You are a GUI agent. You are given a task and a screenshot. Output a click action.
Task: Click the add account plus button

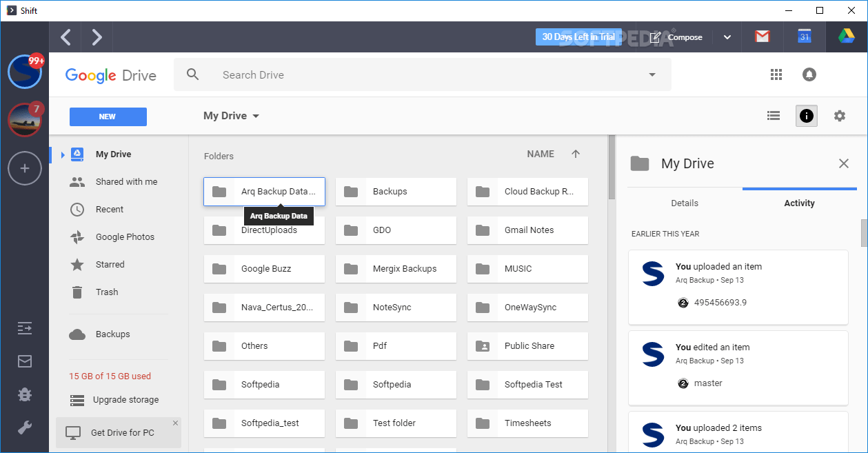[24, 168]
